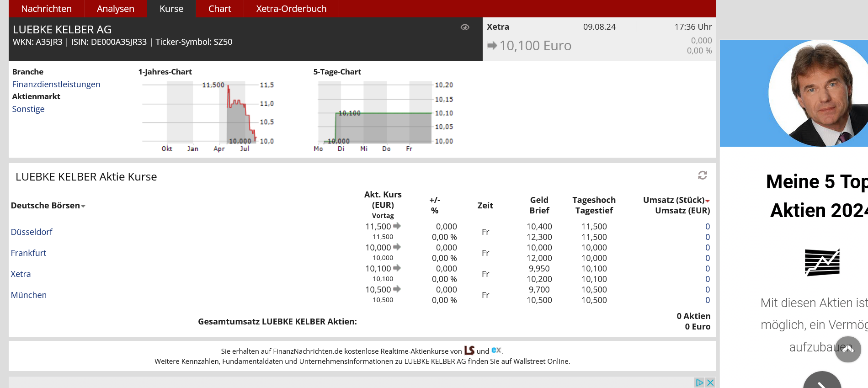This screenshot has width=868, height=388.
Task: Click the Finanzdienstleistungen branch link
Action: pyautogui.click(x=56, y=85)
